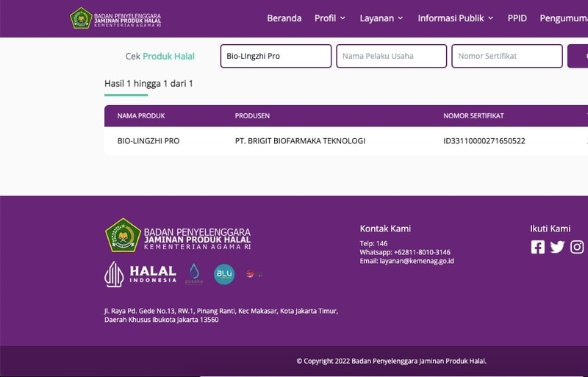The image size is (588, 377).
Task: Click the Pusaka water-drop logo
Action: 194,274
